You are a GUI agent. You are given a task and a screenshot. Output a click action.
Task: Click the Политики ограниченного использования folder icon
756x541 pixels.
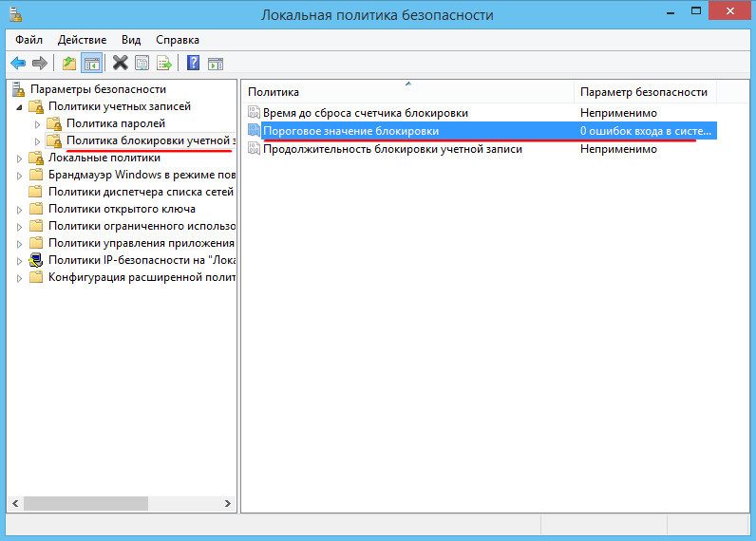[x=36, y=226]
